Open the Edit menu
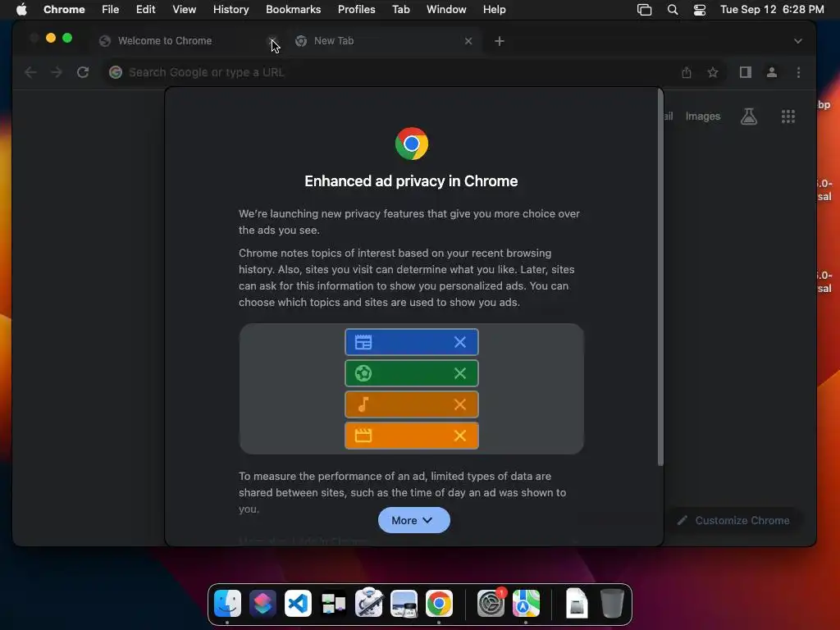840x630 pixels. pyautogui.click(x=145, y=10)
